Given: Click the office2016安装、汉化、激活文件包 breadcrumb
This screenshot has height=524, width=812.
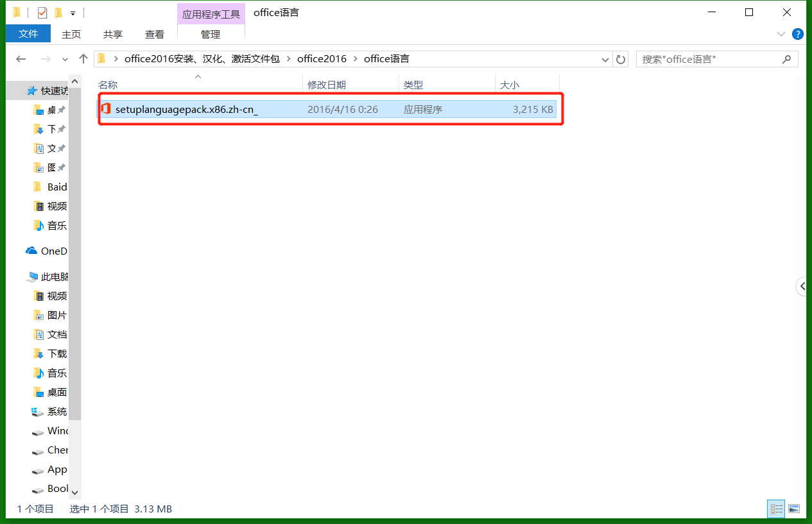Looking at the screenshot, I should click(x=202, y=59).
